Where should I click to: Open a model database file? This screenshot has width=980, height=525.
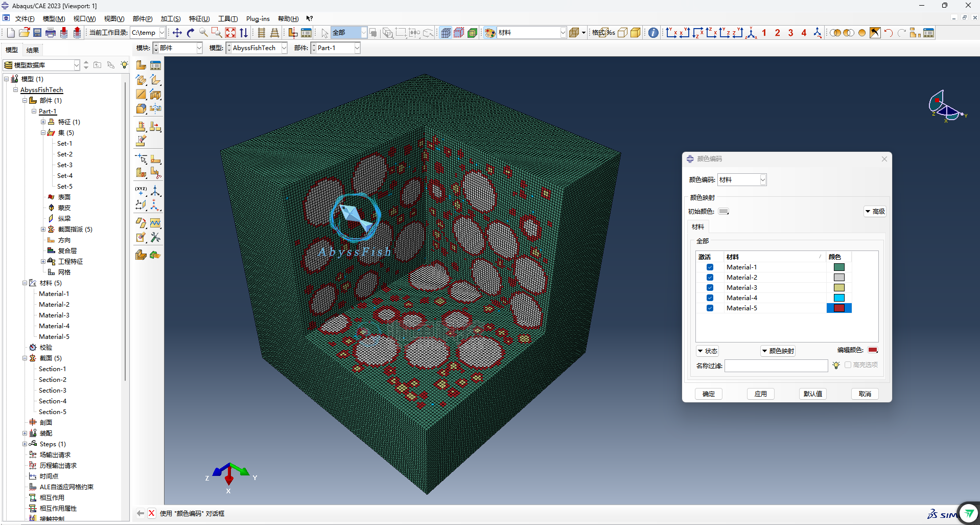[x=24, y=33]
